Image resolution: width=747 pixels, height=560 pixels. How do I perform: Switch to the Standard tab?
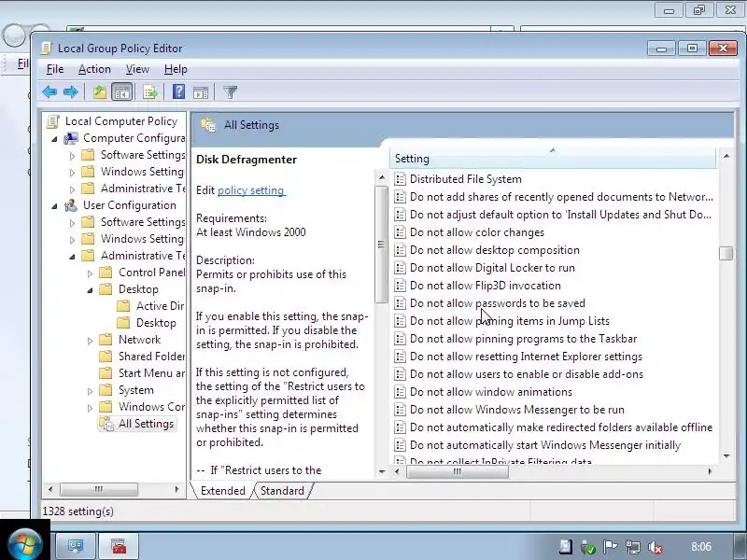click(282, 491)
